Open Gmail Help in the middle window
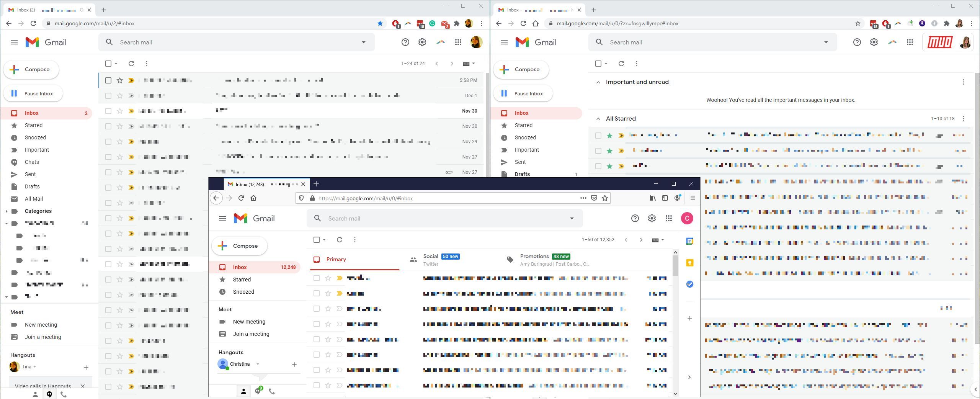Viewport: 980px width, 399px height. pyautogui.click(x=635, y=218)
